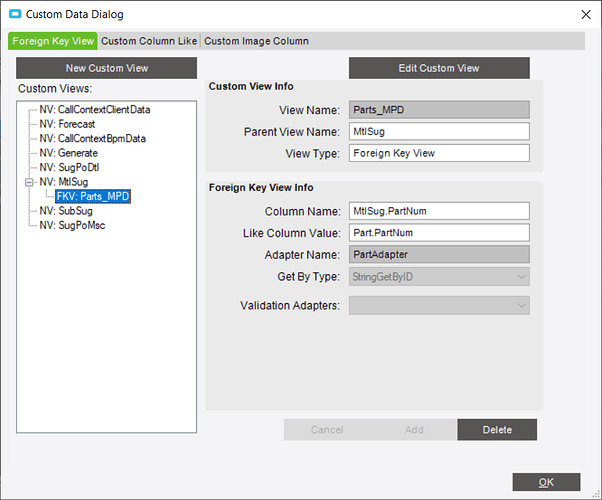
Task: Click the OK button
Action: 546,481
